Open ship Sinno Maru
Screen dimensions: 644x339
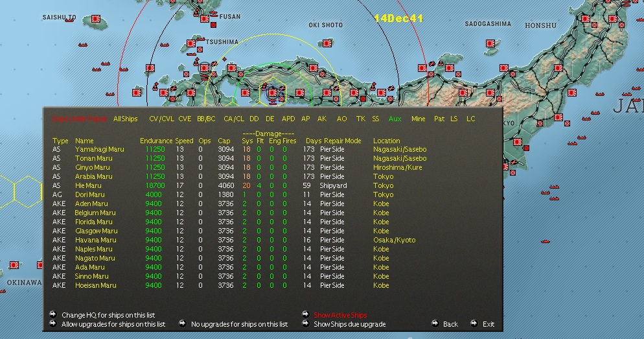pos(91,276)
